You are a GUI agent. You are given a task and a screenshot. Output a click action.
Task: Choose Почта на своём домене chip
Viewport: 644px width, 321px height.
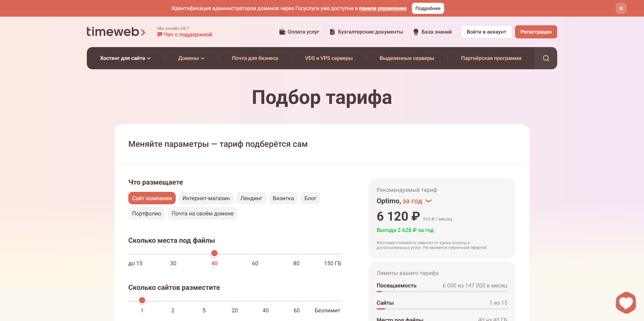pos(203,213)
